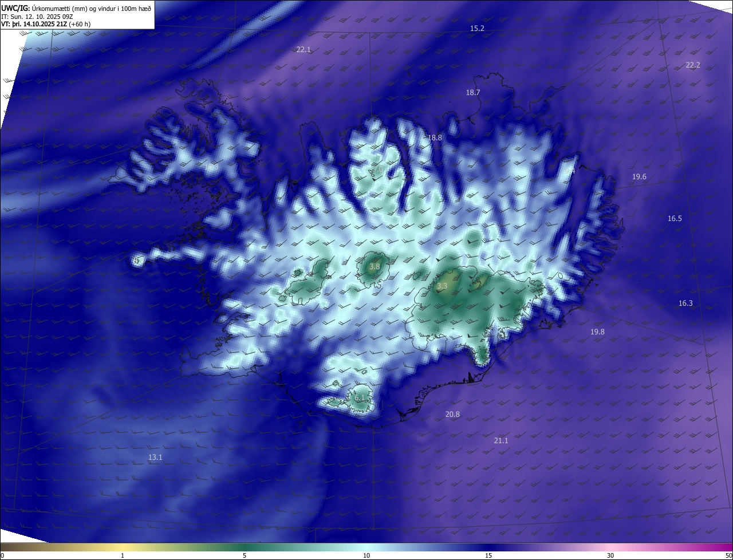733x560 pixels.
Task: Click the 19.6 value off the east coast
Action: pyautogui.click(x=639, y=177)
